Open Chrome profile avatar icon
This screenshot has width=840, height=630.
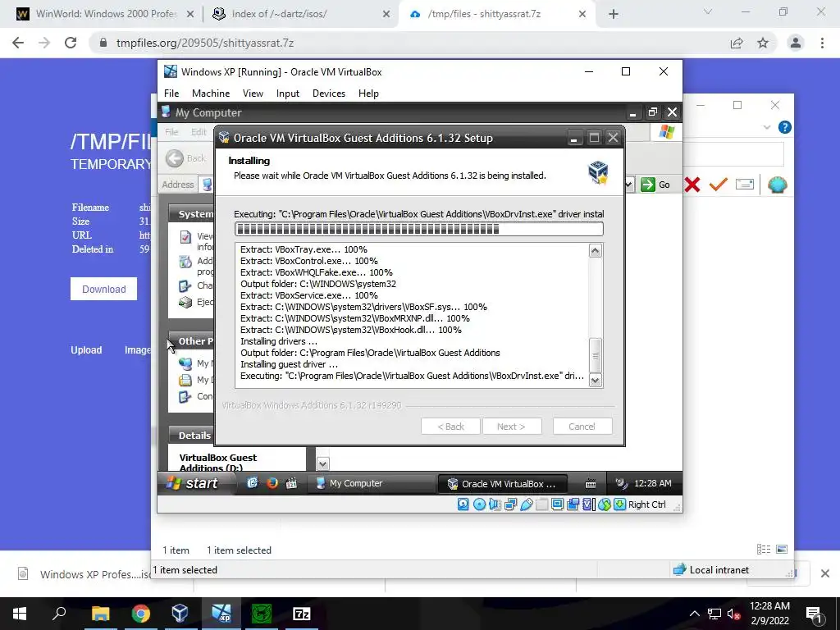click(796, 43)
